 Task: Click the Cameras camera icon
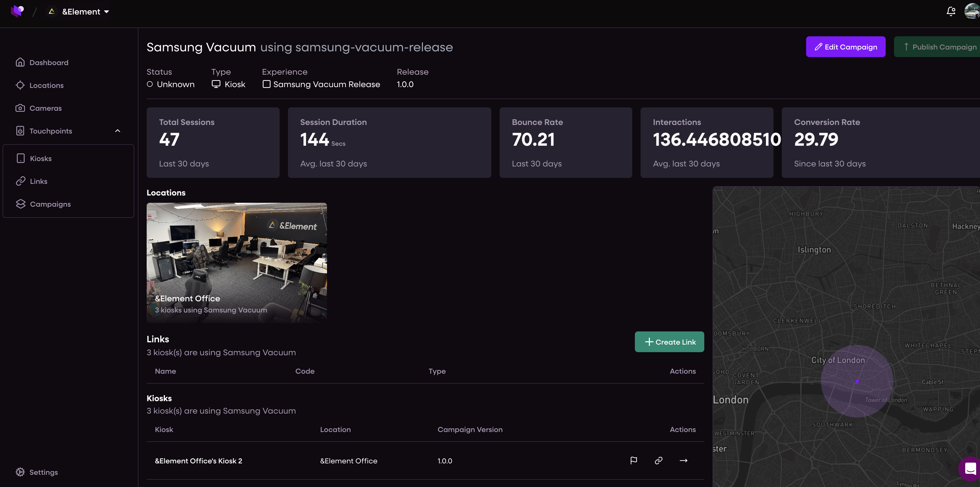point(20,108)
